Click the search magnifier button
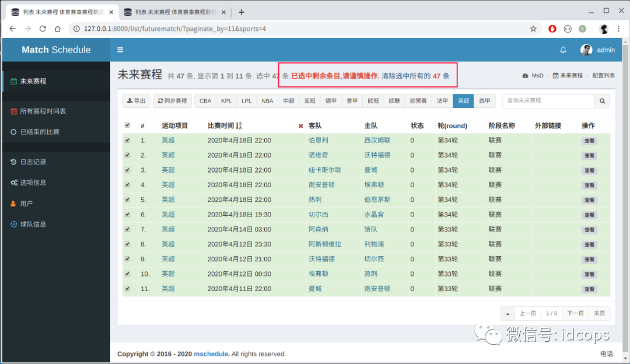 (x=602, y=101)
